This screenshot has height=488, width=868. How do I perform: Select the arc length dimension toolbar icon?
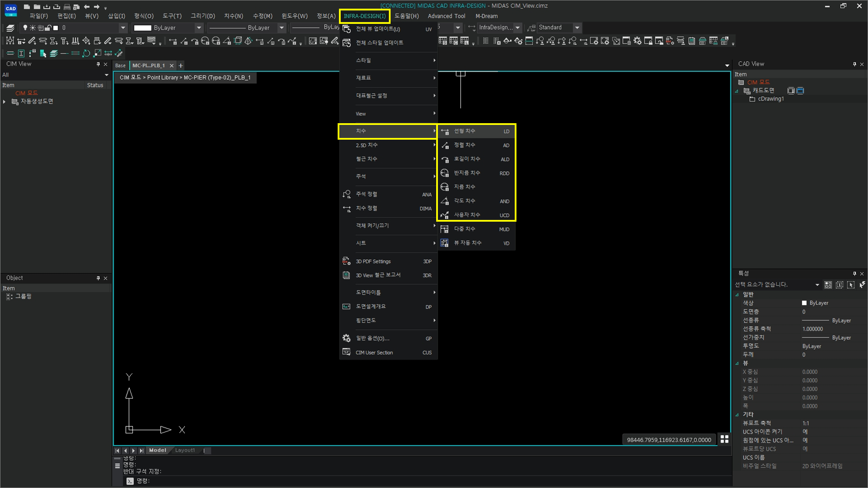[194, 41]
